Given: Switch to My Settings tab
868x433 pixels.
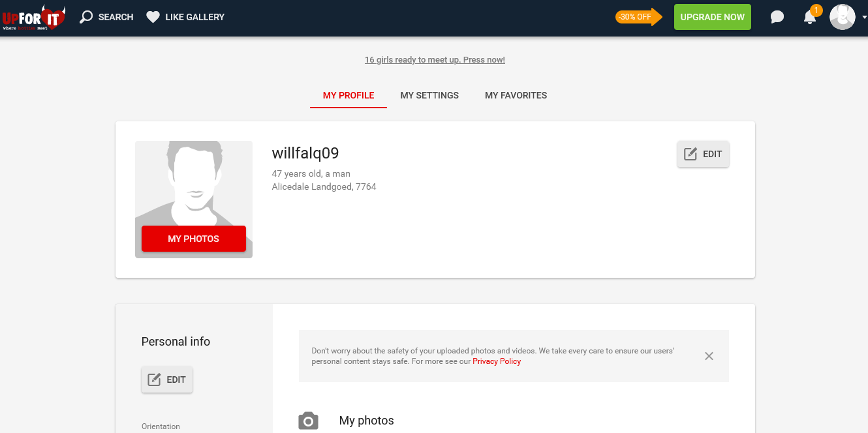Looking at the screenshot, I should (429, 95).
